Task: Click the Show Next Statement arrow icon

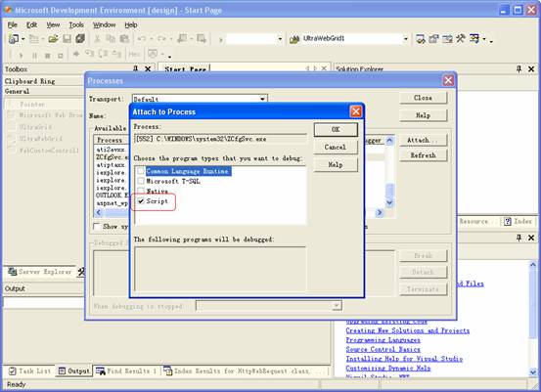Action: point(76,54)
